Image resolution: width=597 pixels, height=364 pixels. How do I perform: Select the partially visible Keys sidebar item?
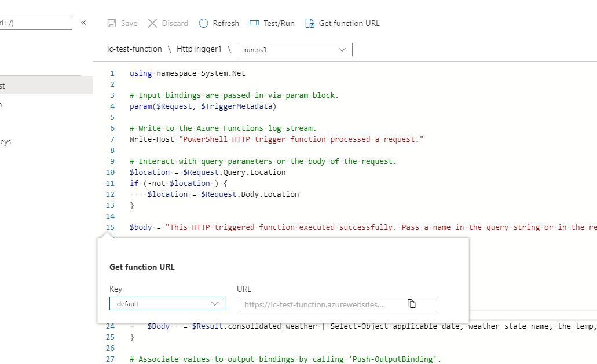[x=6, y=142]
